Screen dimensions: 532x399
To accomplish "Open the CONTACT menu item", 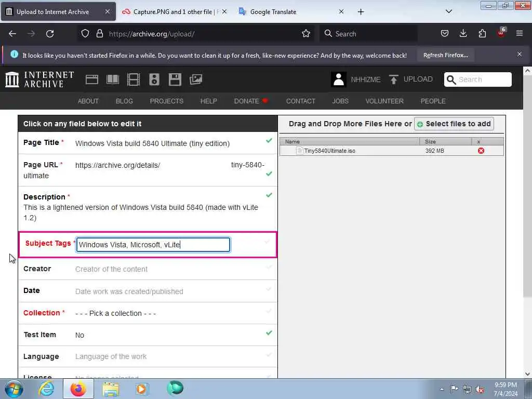I will [301, 101].
